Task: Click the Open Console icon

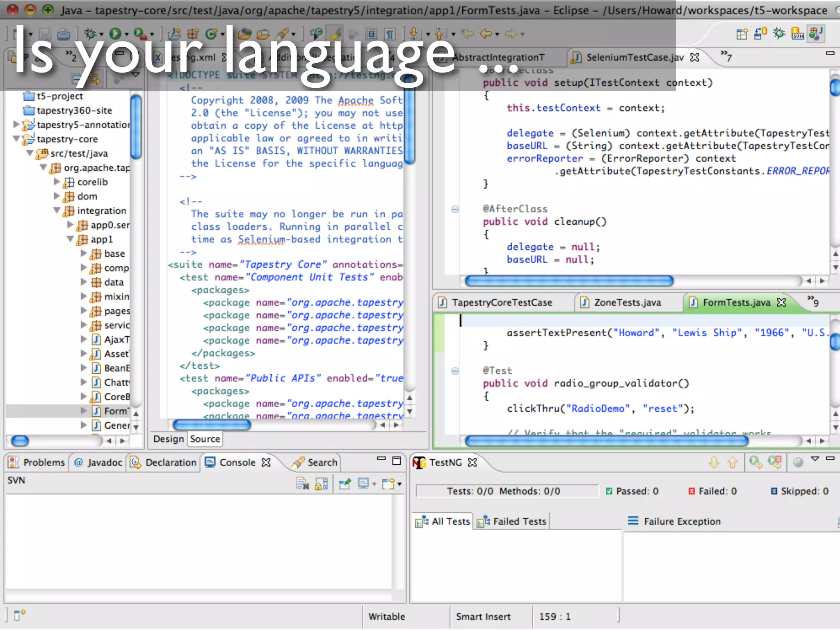Action: 388,484
